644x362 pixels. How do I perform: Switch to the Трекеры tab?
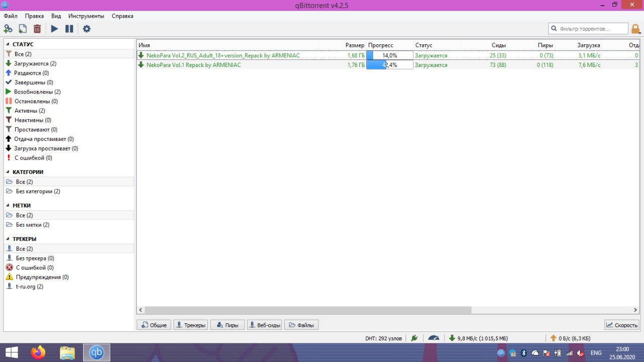[191, 325]
